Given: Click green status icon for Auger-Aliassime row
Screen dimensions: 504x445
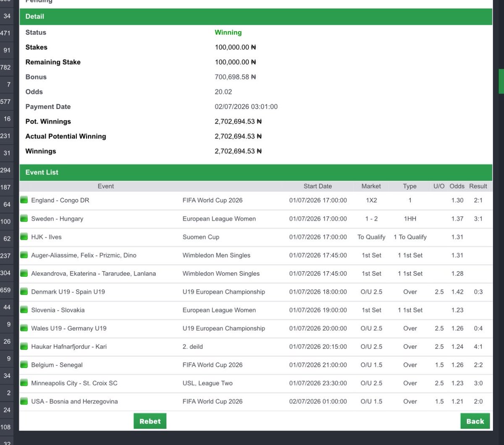Looking at the screenshot, I should pyautogui.click(x=24, y=255).
